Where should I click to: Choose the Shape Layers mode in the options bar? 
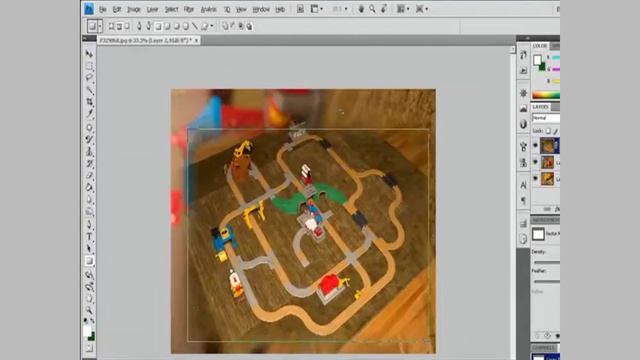111,26
